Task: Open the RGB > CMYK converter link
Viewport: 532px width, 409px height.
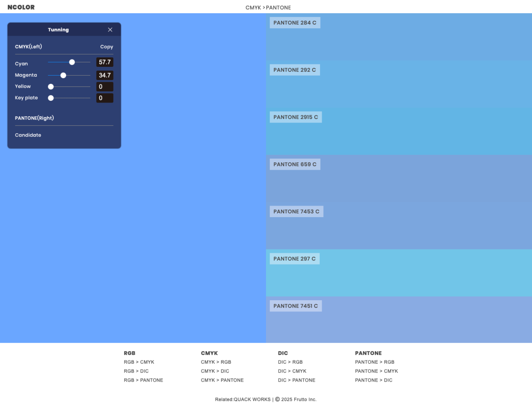Action: pyautogui.click(x=139, y=362)
